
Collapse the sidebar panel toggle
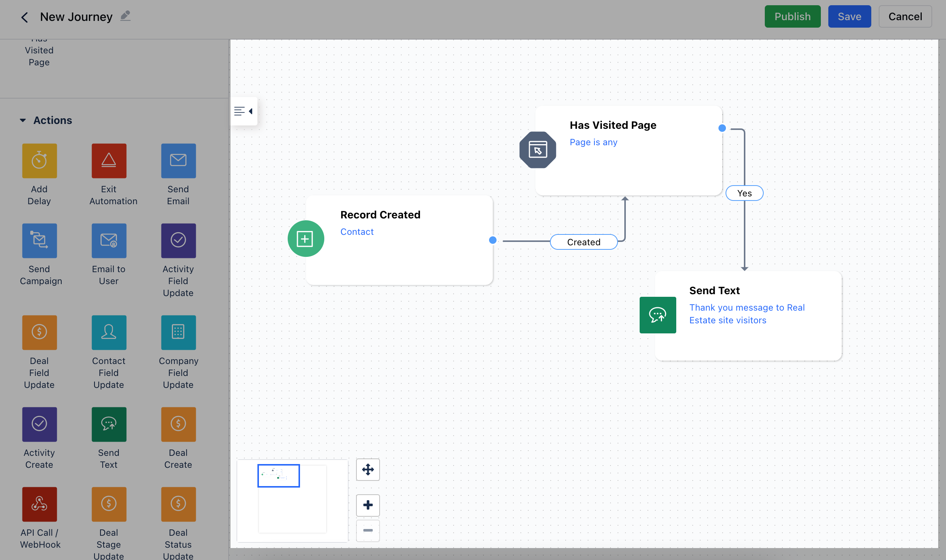pos(244,111)
